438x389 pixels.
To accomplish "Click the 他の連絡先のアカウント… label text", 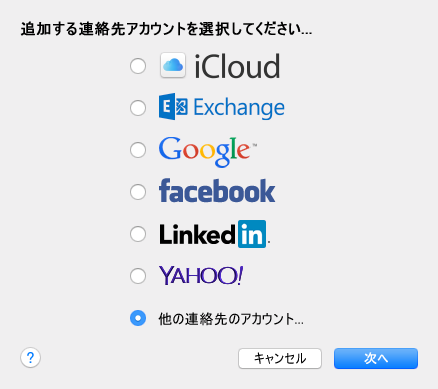I will click(x=231, y=319).
